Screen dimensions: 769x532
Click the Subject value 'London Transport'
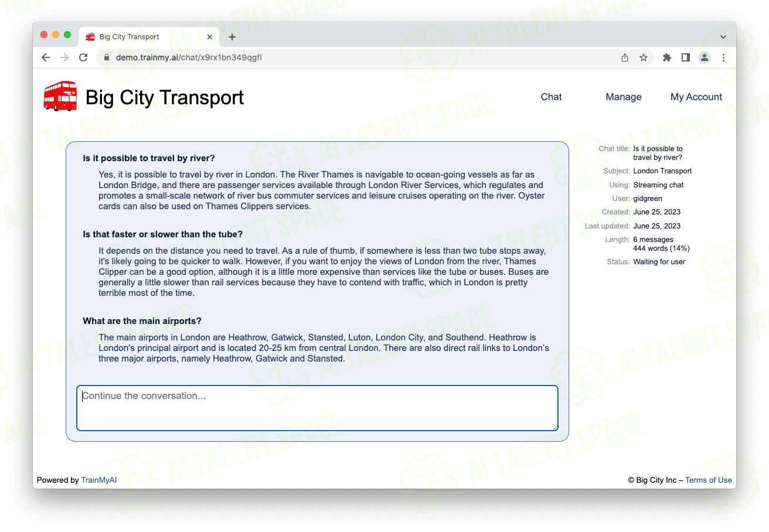pos(662,172)
